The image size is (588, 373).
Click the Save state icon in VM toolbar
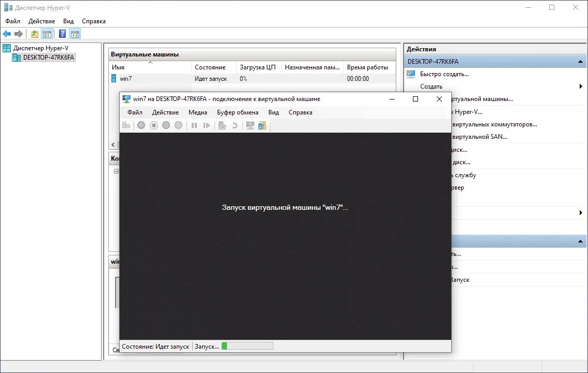click(x=179, y=125)
